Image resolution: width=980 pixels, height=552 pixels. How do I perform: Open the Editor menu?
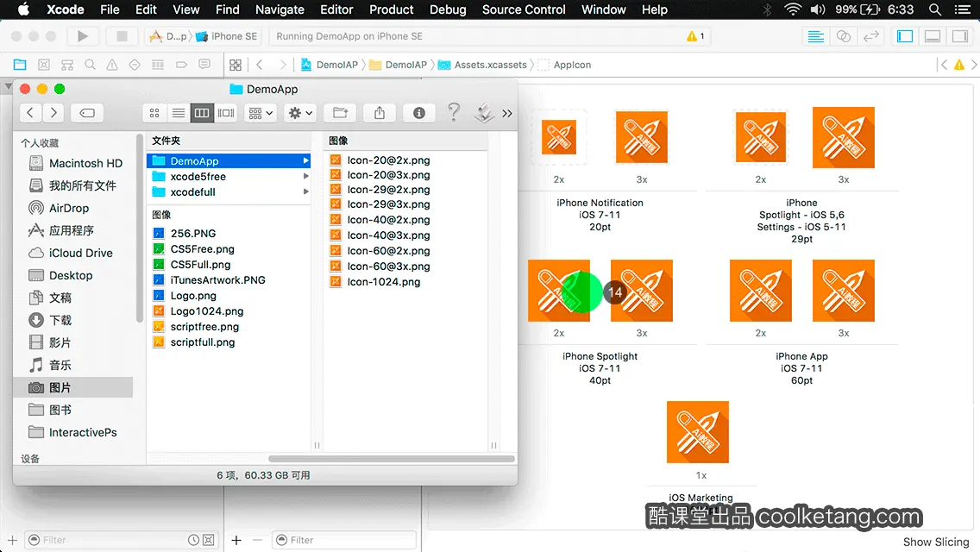coord(336,9)
